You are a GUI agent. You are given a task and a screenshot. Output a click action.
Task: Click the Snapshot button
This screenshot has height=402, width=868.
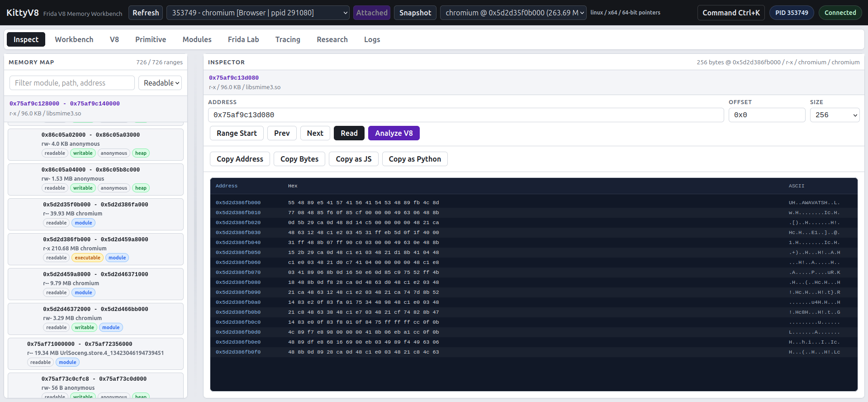(x=415, y=13)
